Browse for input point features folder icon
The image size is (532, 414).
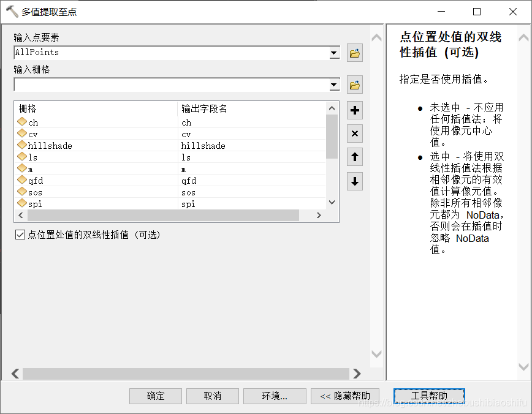tap(354, 53)
